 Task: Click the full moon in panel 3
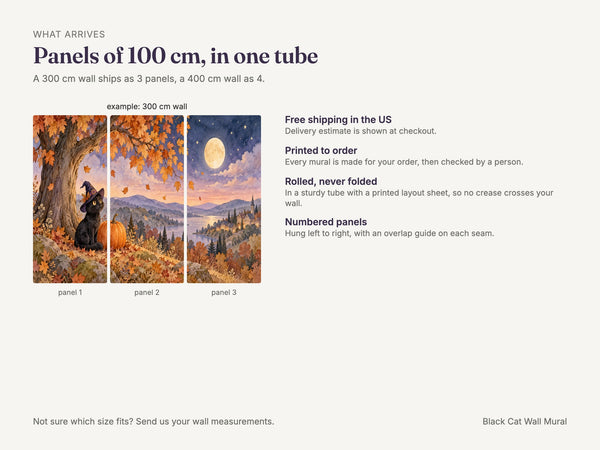214,153
